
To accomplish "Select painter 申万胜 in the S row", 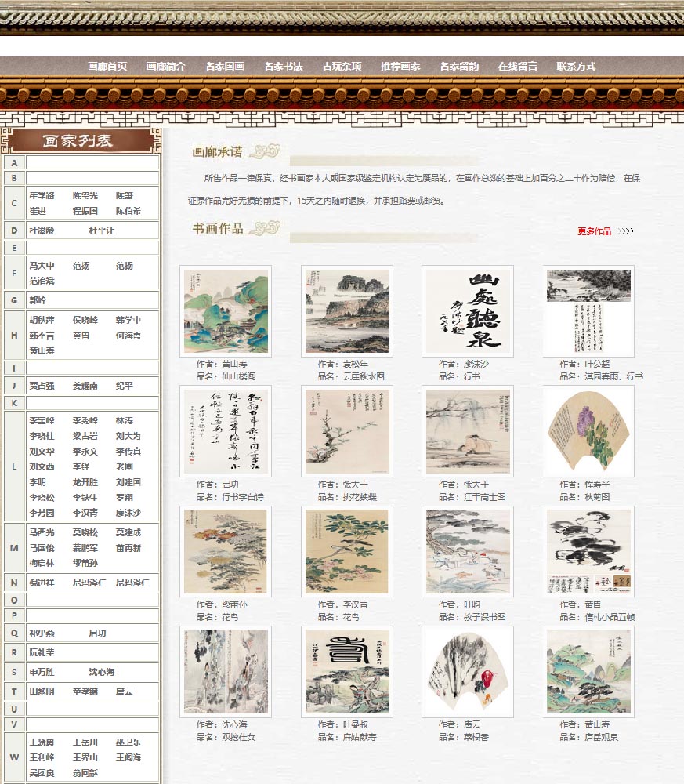I will (x=42, y=672).
